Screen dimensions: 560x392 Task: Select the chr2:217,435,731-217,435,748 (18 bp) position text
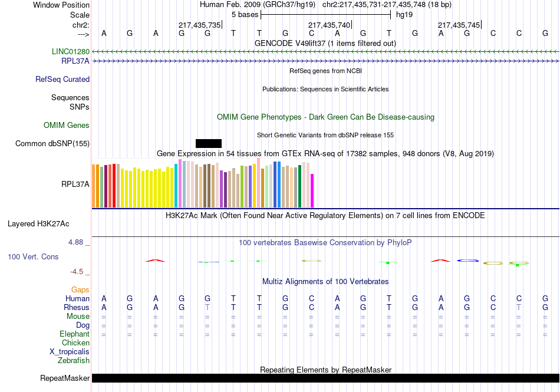[x=387, y=5]
